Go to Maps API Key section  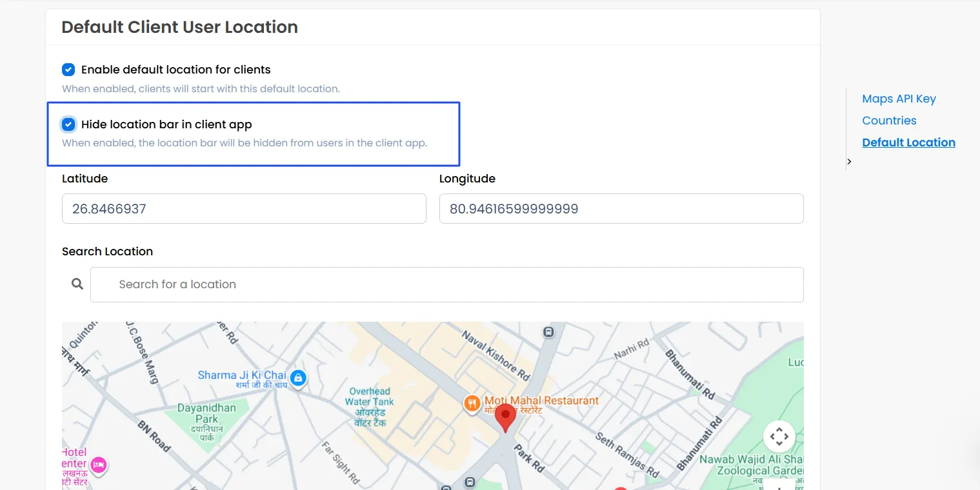pos(899,99)
